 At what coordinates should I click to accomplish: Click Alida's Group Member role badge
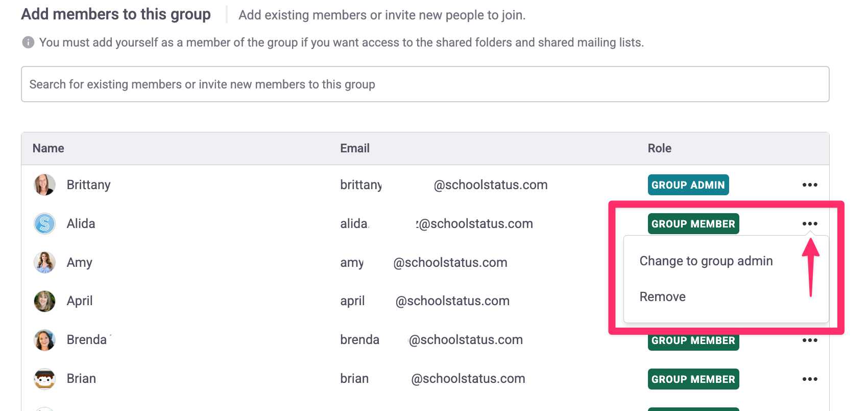pyautogui.click(x=693, y=224)
